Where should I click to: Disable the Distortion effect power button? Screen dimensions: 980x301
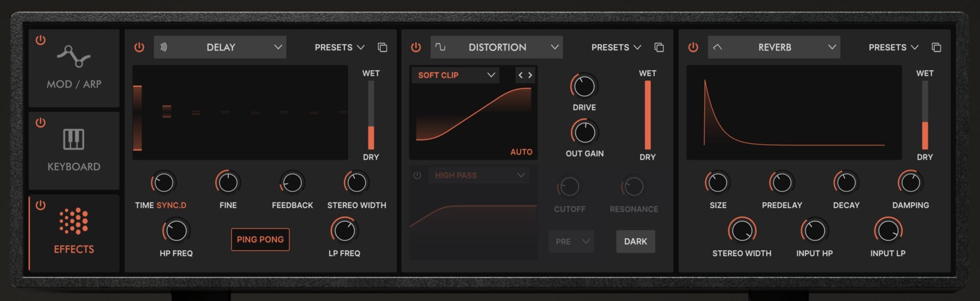click(x=416, y=48)
